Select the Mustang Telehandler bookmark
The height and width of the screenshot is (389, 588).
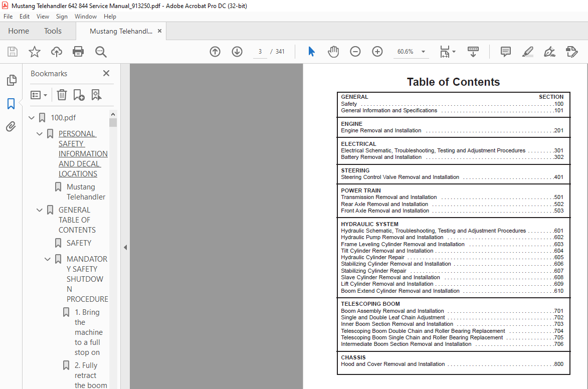[86, 191]
